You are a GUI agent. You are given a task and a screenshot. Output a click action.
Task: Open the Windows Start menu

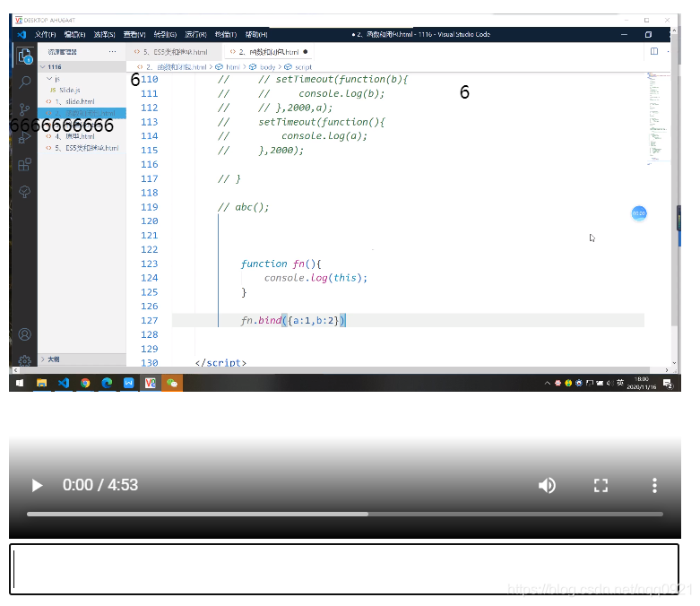click(20, 383)
